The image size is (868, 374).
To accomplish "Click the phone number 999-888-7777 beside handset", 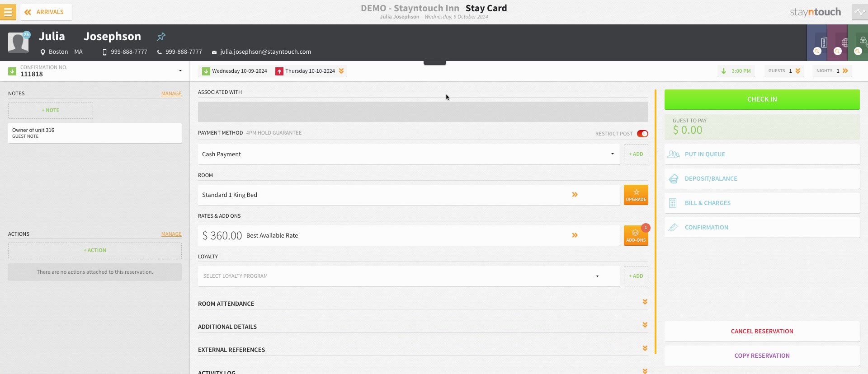I will (184, 52).
